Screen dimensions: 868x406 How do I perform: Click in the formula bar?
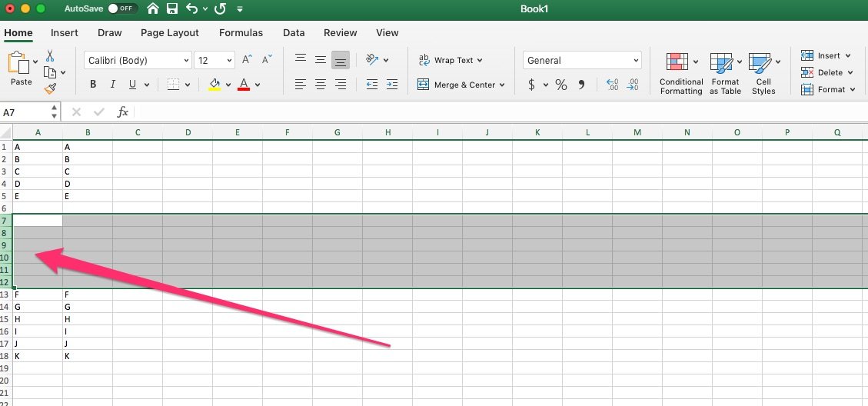tap(501, 112)
